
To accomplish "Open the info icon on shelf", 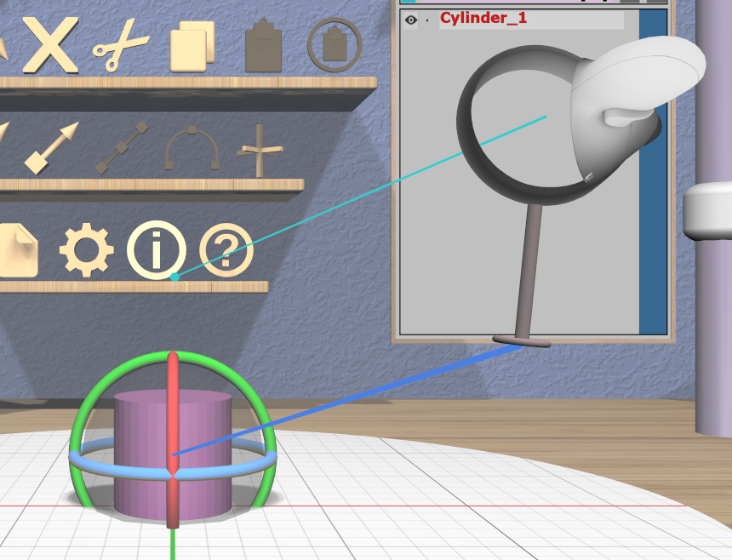I will pyautogui.click(x=156, y=251).
